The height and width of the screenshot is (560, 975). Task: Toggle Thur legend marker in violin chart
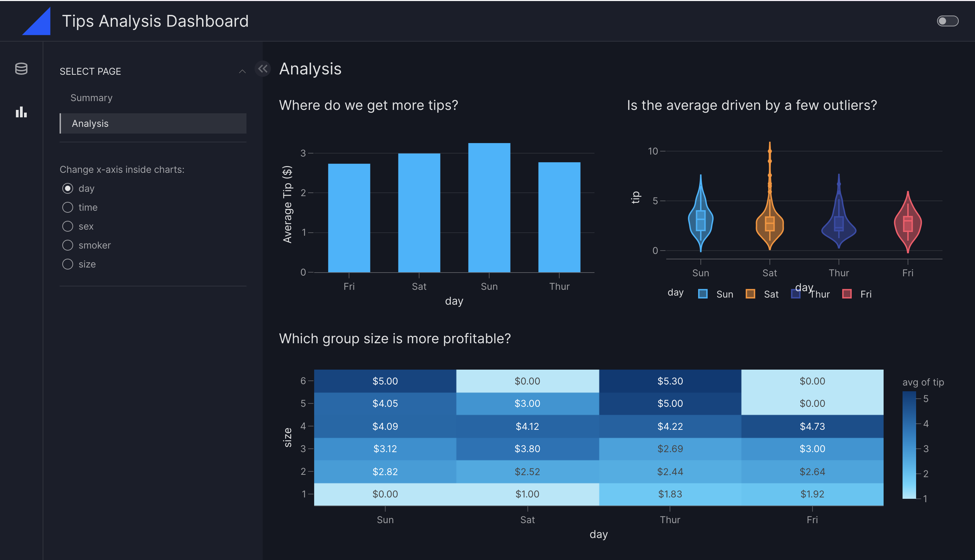click(x=796, y=294)
